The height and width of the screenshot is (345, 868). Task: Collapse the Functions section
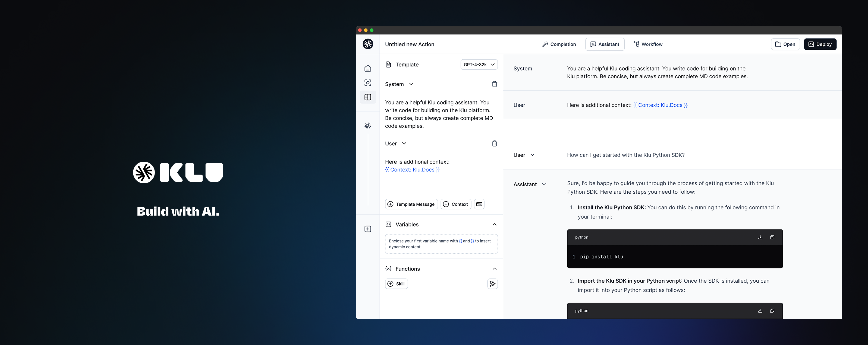click(x=494, y=269)
